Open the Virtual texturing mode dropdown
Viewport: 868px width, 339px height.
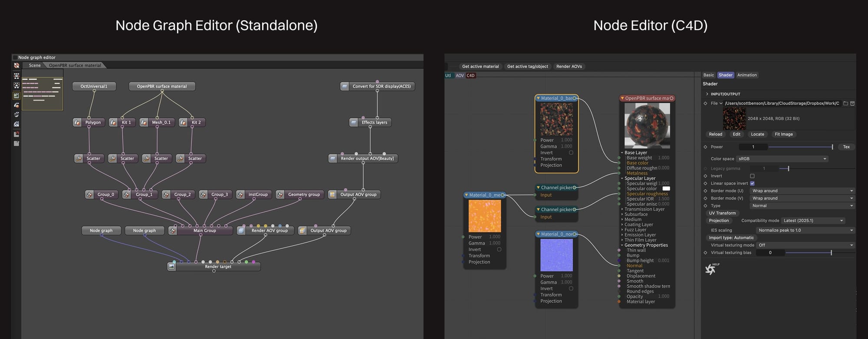(806, 245)
